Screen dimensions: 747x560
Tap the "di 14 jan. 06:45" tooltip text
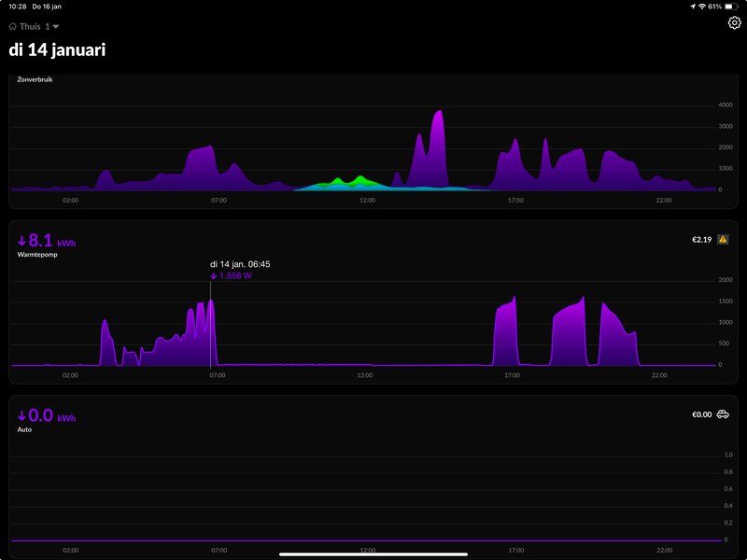[240, 264]
